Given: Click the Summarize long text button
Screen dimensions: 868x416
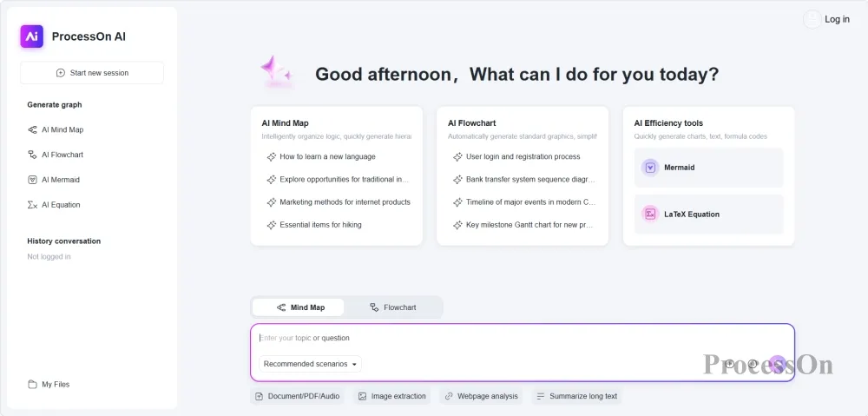Looking at the screenshot, I should click(x=576, y=396).
